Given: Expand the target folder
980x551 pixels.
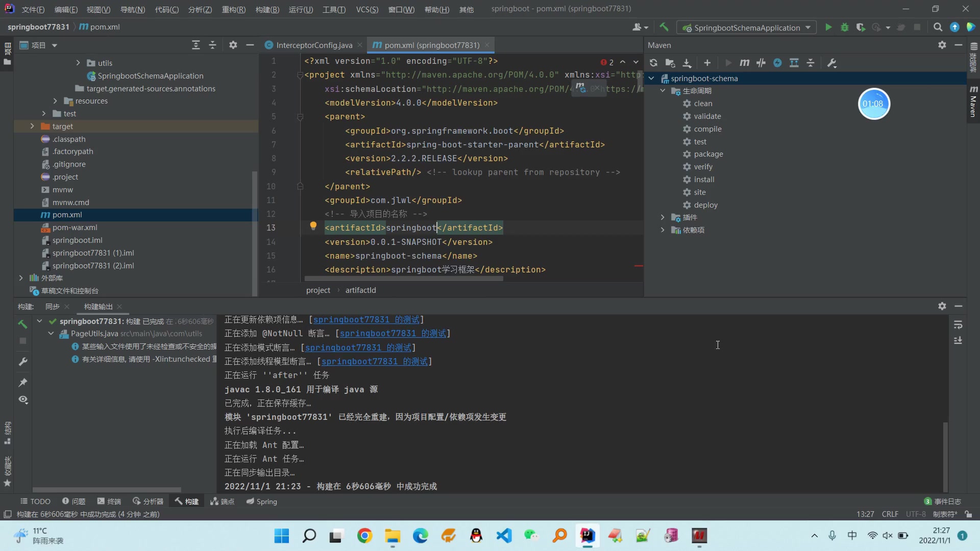Looking at the screenshot, I should coord(32,126).
